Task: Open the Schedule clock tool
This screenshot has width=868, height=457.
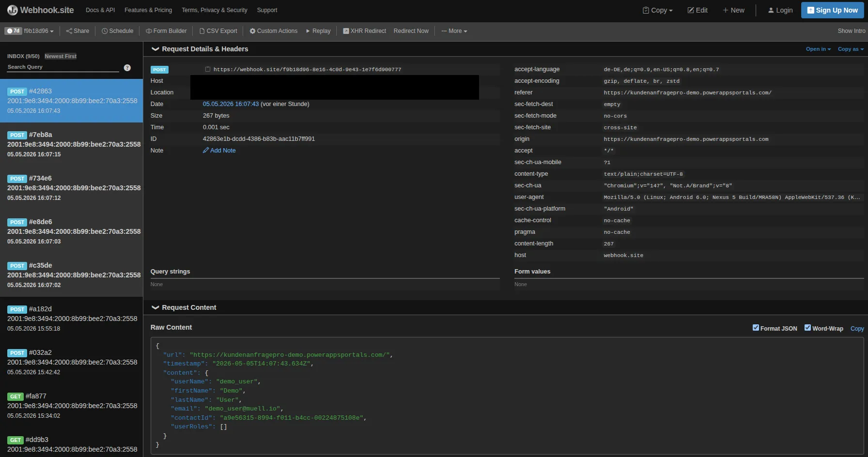Action: 117,31
